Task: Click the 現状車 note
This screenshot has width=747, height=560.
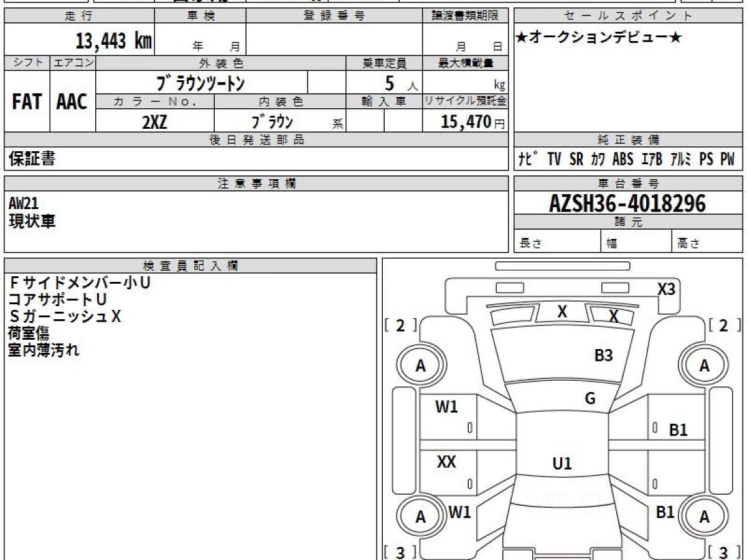Action: [x=32, y=221]
